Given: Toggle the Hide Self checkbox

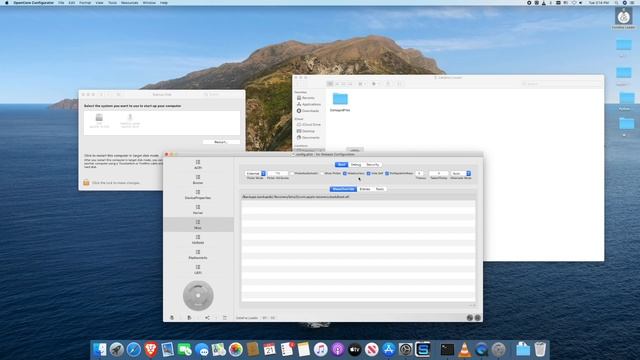Looking at the screenshot, I should click(x=369, y=173).
